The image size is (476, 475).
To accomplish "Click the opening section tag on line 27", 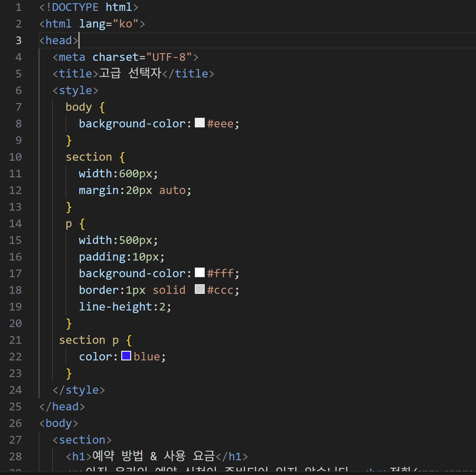I will (82, 440).
